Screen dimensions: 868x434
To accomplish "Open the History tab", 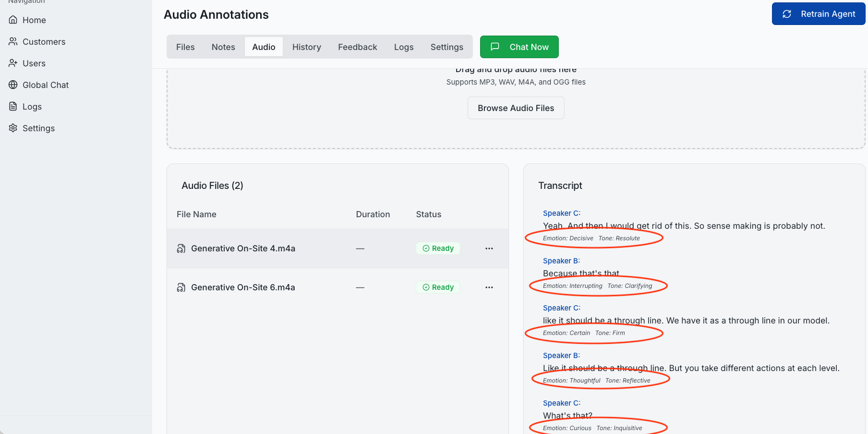I will click(x=306, y=47).
